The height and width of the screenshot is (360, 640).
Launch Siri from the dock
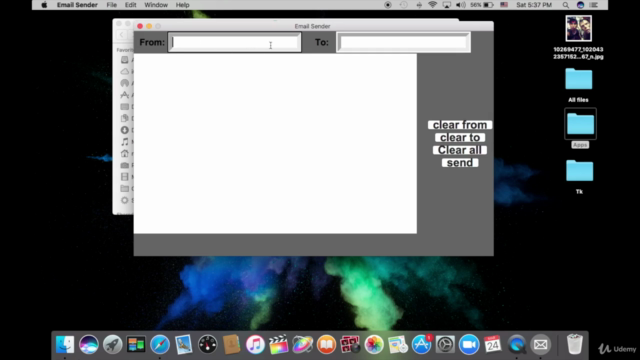[x=89, y=344]
